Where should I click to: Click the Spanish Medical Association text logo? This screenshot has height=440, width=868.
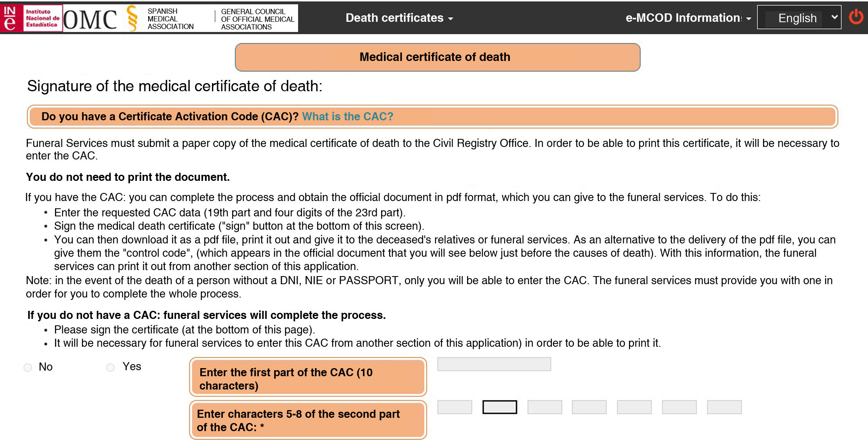[170, 19]
